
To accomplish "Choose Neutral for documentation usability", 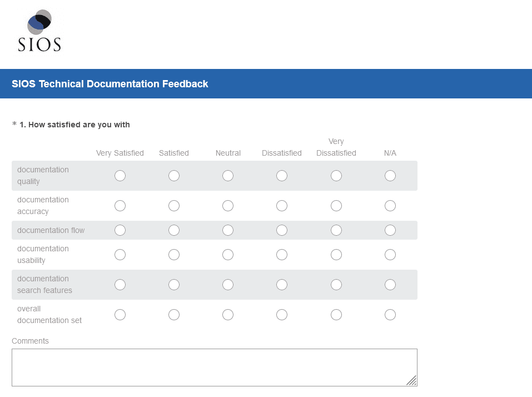I will point(228,255).
